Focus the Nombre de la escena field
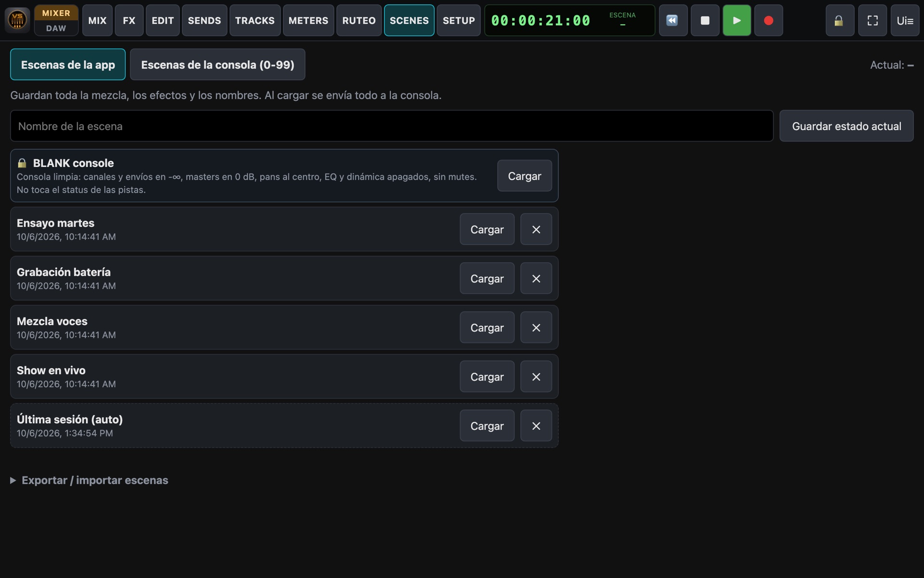924x578 pixels. click(392, 126)
